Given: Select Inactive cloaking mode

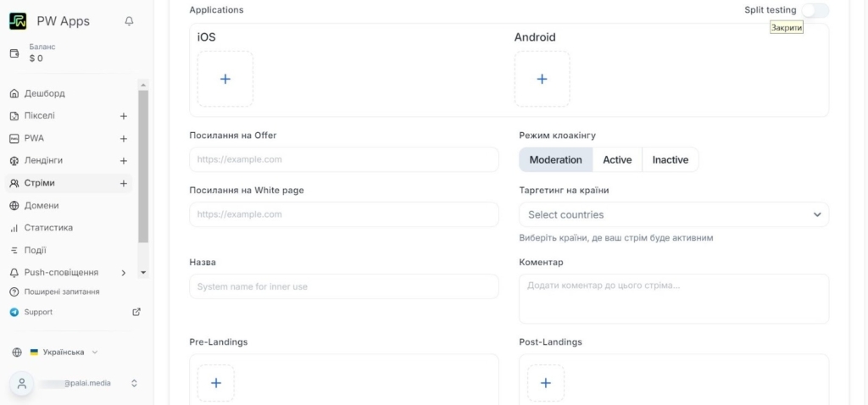Looking at the screenshot, I should [x=670, y=160].
